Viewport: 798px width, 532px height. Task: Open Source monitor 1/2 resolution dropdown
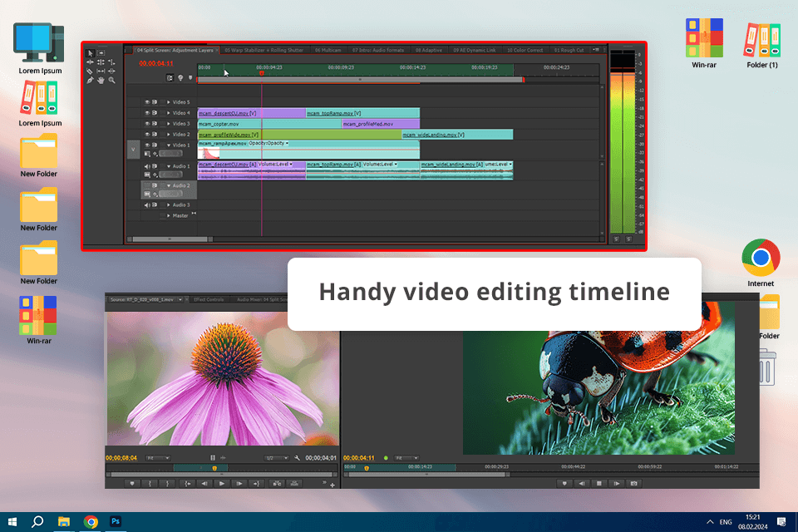click(276, 458)
